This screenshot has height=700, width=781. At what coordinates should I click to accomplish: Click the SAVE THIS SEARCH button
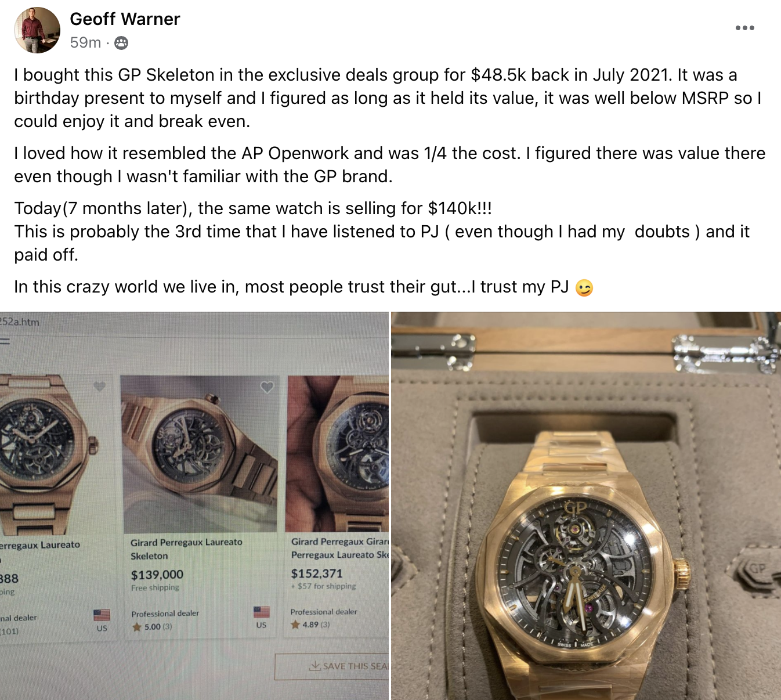[x=332, y=666]
